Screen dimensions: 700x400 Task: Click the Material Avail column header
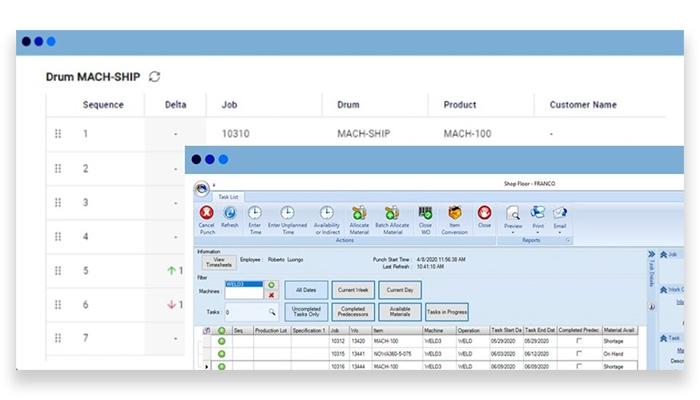[620, 330]
